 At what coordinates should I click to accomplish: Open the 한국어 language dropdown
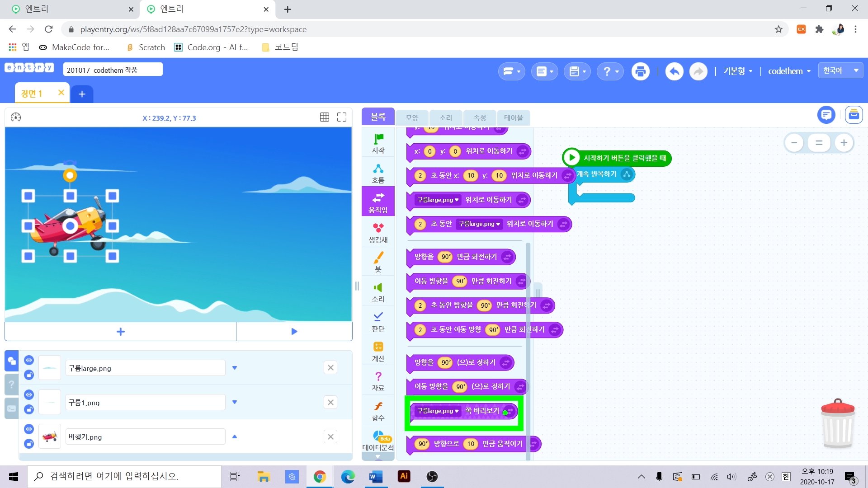(840, 70)
